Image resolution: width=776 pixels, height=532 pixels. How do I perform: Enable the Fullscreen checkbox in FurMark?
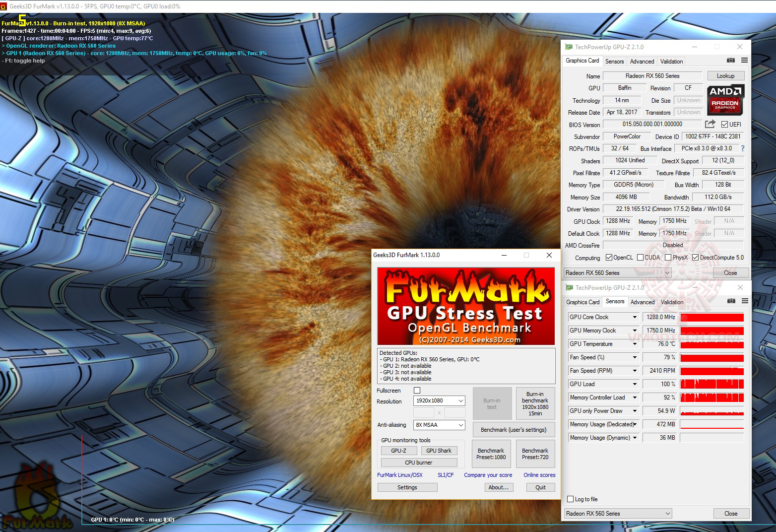point(417,391)
